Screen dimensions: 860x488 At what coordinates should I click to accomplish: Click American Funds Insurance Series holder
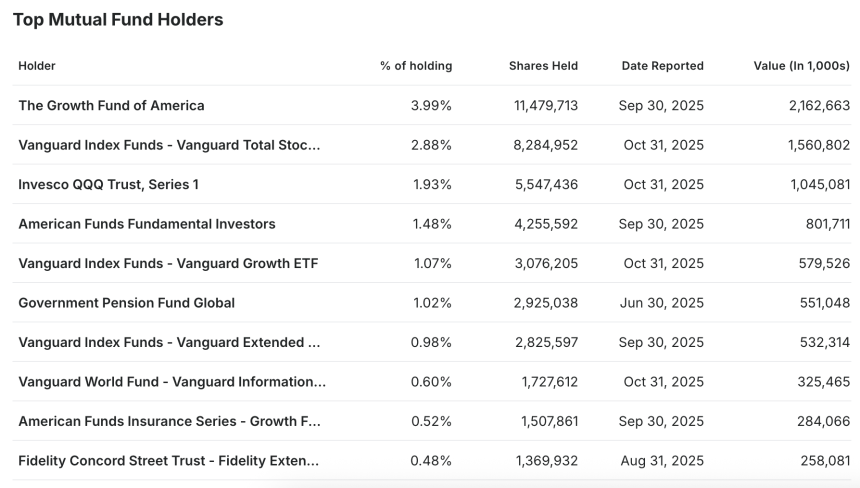click(x=169, y=421)
